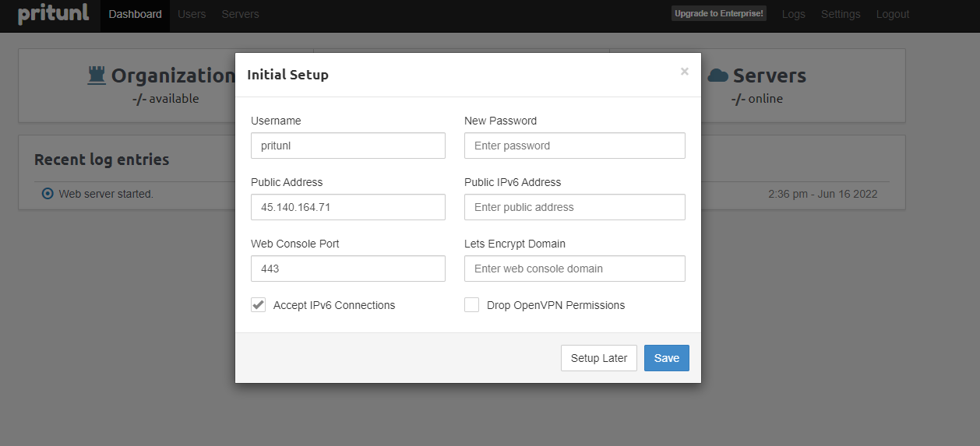Click the Web server started log icon
Screen dimensions: 980x446
pos(48,194)
